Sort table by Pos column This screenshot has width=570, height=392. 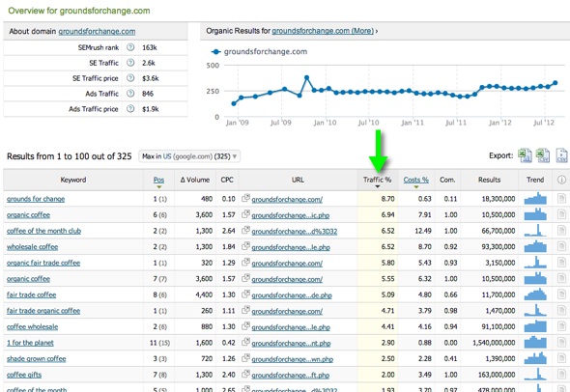tap(158, 180)
